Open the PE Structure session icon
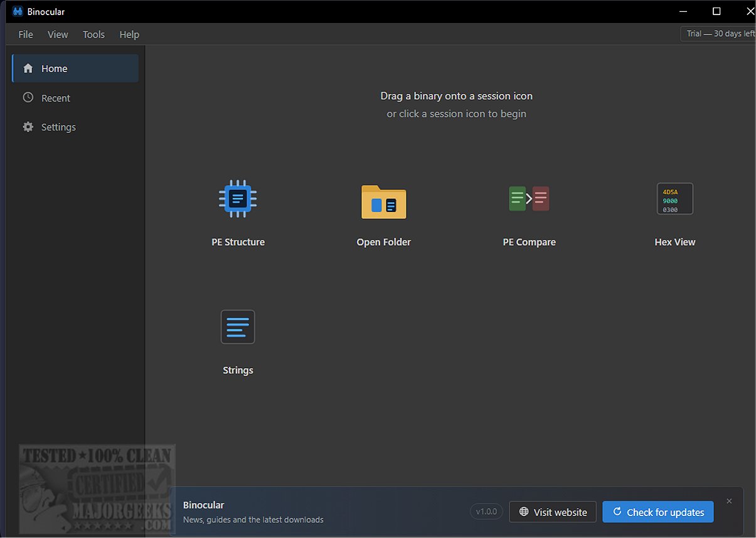Image resolution: width=756 pixels, height=538 pixels. pyautogui.click(x=238, y=199)
